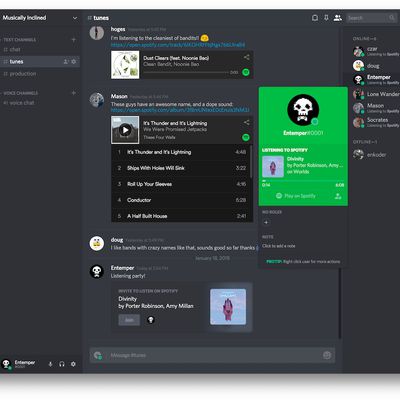The image size is (400, 400).
Task: Select doug in the member list
Action: 376,66
